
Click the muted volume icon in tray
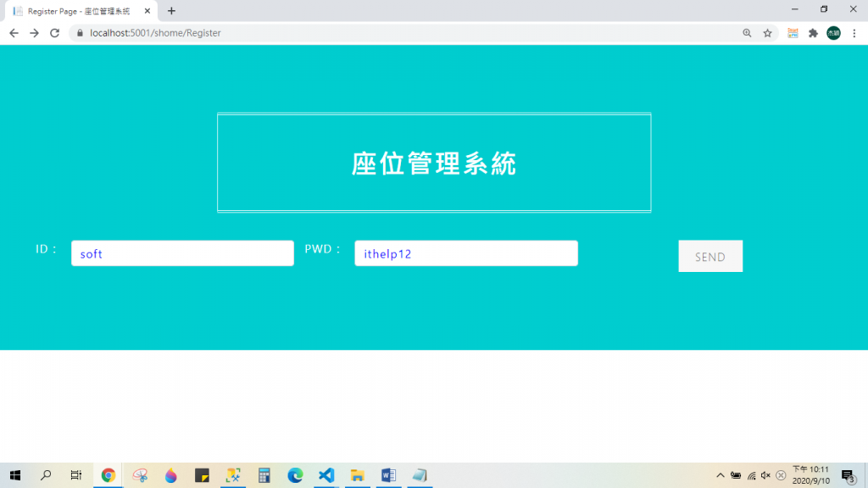click(x=766, y=475)
